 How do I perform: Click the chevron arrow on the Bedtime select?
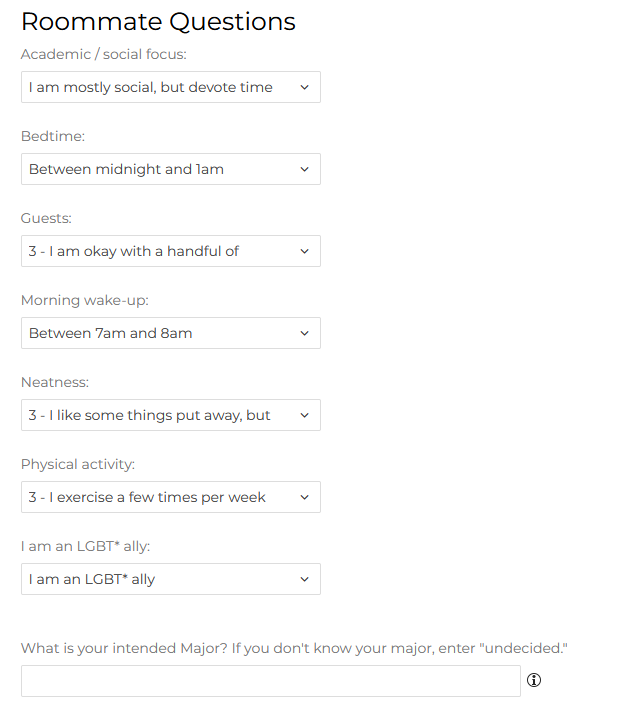click(305, 169)
